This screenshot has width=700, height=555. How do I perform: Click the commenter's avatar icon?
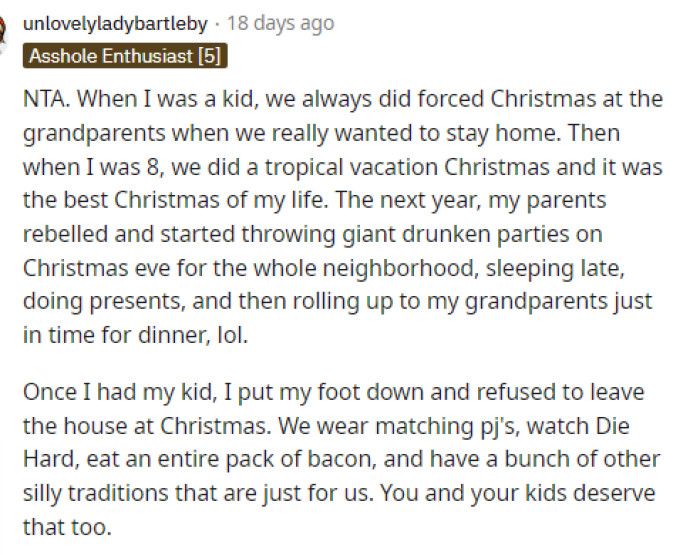[x=4, y=28]
